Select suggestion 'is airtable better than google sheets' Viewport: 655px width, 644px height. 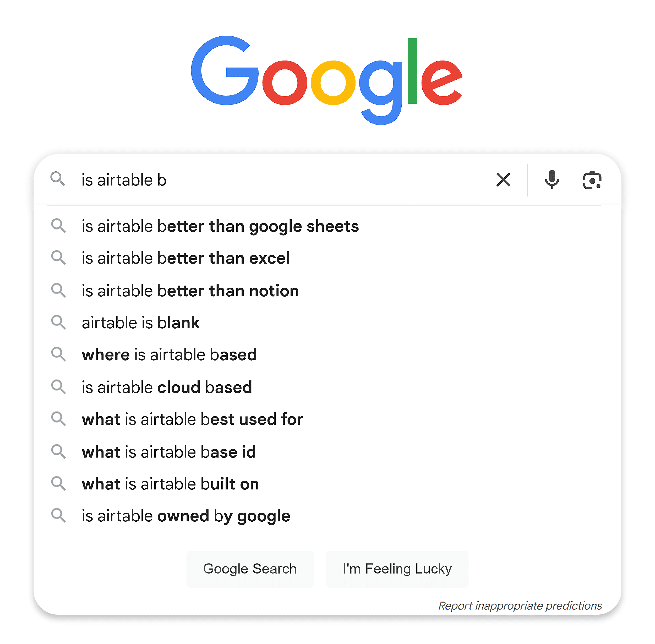coord(220,226)
